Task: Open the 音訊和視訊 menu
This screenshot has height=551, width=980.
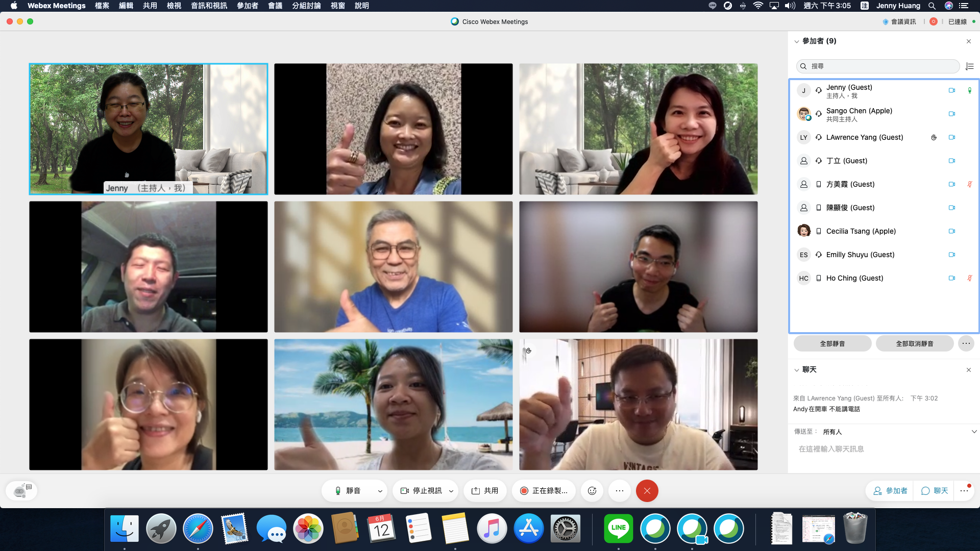Action: click(x=209, y=6)
